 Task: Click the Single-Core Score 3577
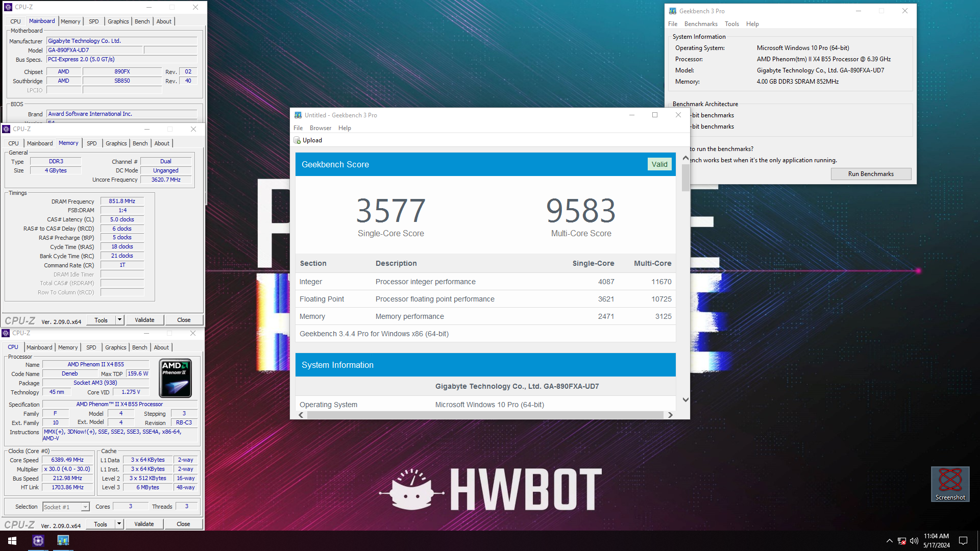391,211
